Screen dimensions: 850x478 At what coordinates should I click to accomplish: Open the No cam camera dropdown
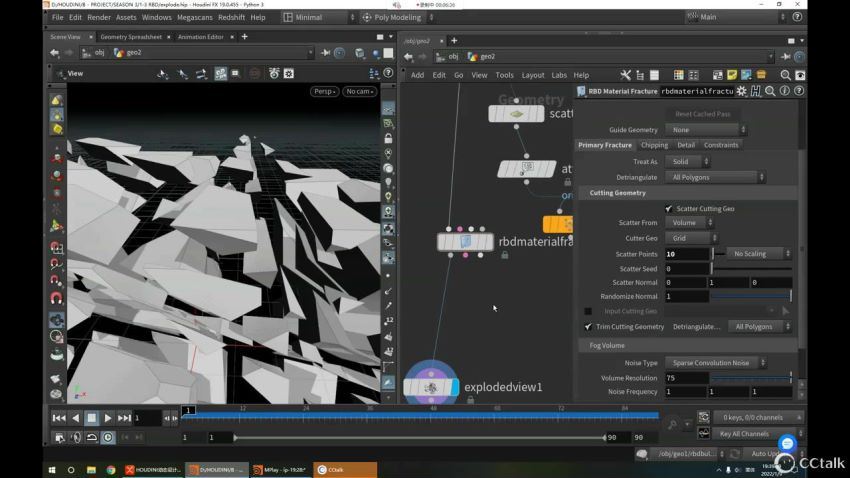click(x=360, y=92)
